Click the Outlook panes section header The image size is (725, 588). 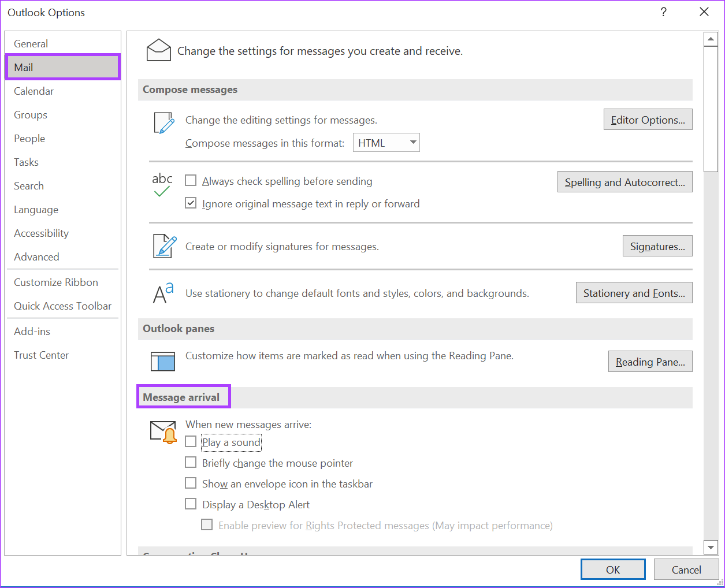click(415, 329)
